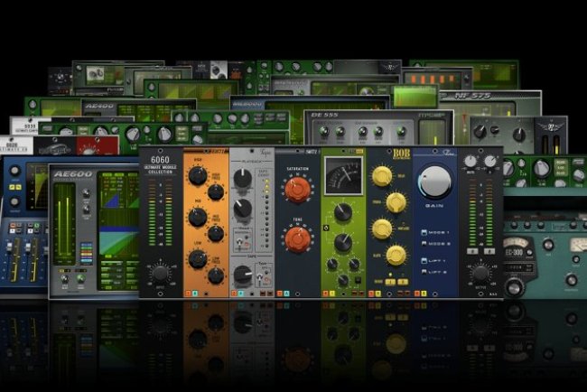Viewport: 587px width, 392px height.
Task: Turn the LOW gain knob on the orange EQ module
Action: (197, 259)
